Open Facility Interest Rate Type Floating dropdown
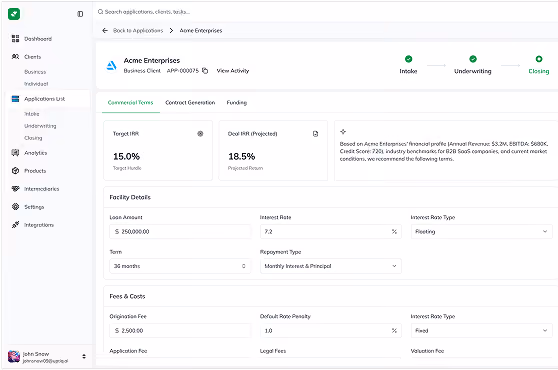This screenshot has width=558, height=370. (x=481, y=232)
